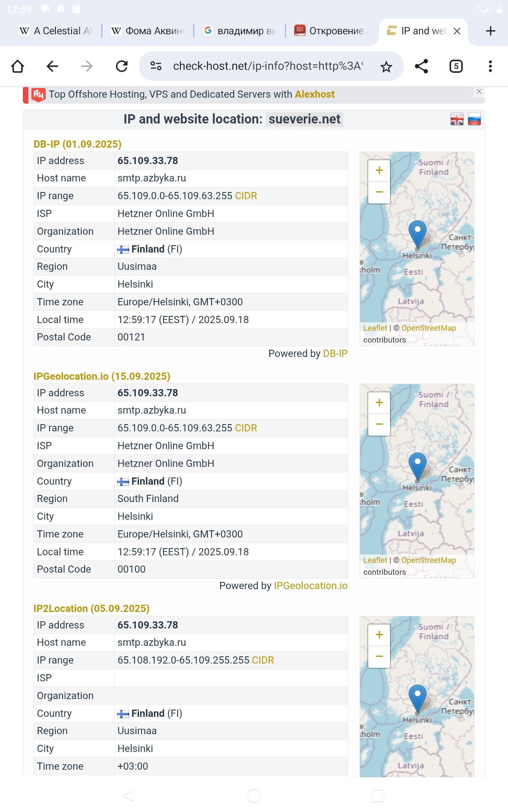This screenshot has height=812, width=508.
Task: Bookmark this page with star icon
Action: click(x=386, y=66)
